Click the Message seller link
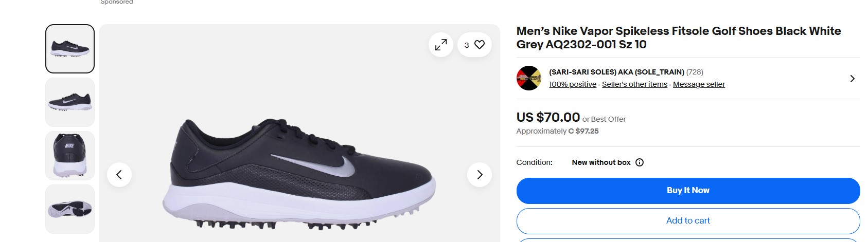868x242 pixels. (699, 84)
